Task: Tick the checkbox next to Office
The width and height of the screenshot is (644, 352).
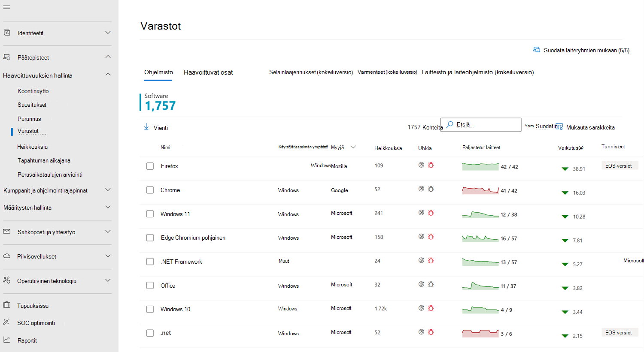Action: pos(150,286)
